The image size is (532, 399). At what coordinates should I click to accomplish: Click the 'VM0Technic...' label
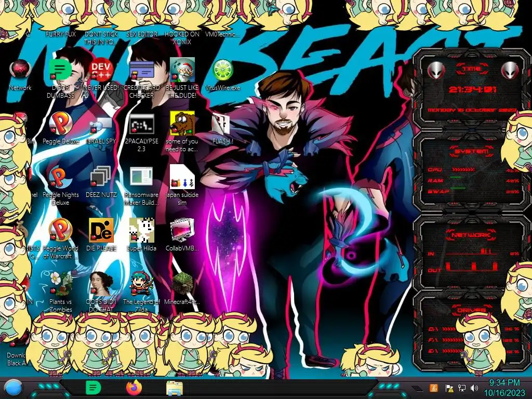pyautogui.click(x=222, y=34)
